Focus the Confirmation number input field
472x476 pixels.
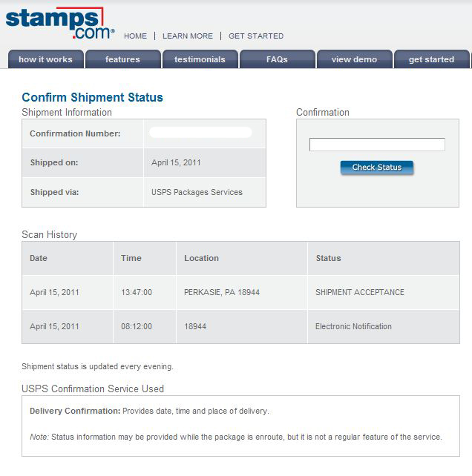tap(377, 145)
